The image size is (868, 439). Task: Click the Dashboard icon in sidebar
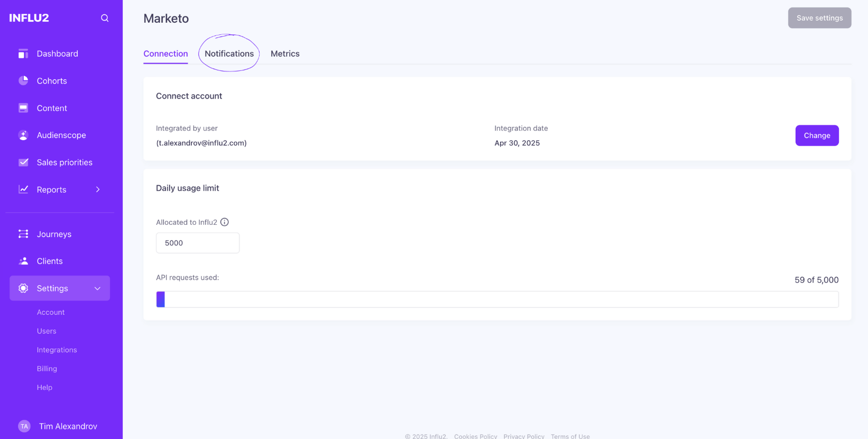23,53
